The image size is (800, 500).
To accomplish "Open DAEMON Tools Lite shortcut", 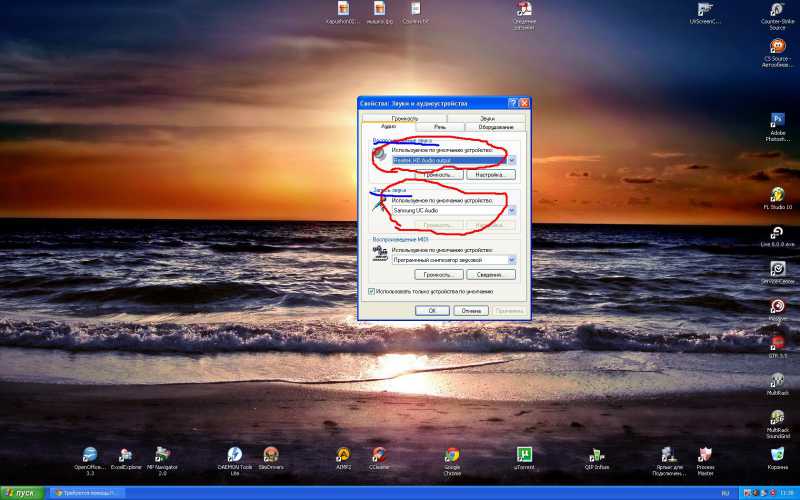I will click(234, 455).
